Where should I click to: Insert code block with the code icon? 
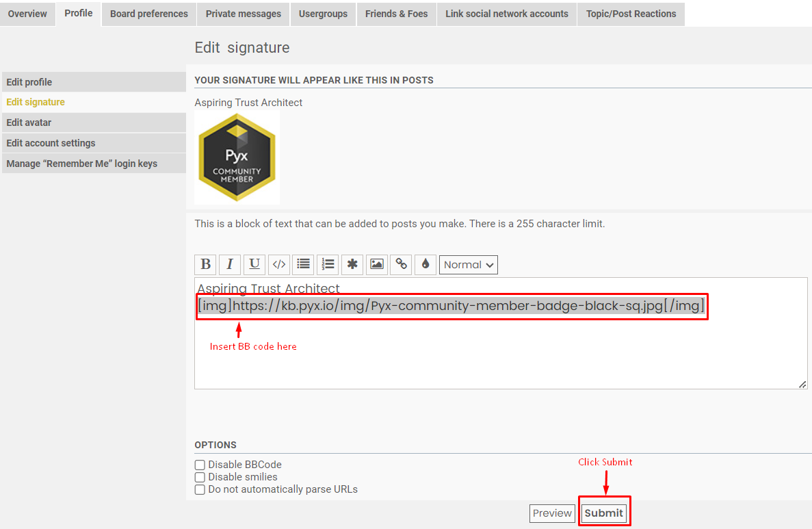[278, 265]
